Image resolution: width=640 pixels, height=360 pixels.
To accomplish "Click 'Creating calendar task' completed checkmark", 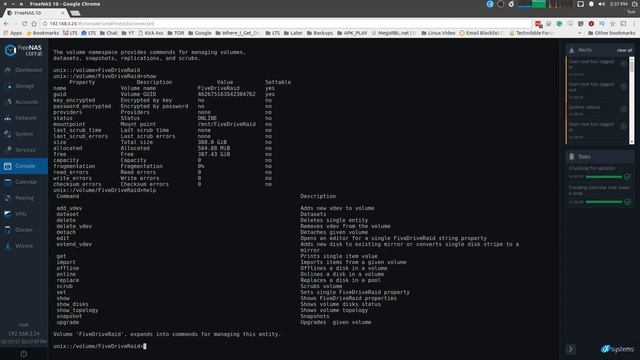I will click(x=627, y=202).
